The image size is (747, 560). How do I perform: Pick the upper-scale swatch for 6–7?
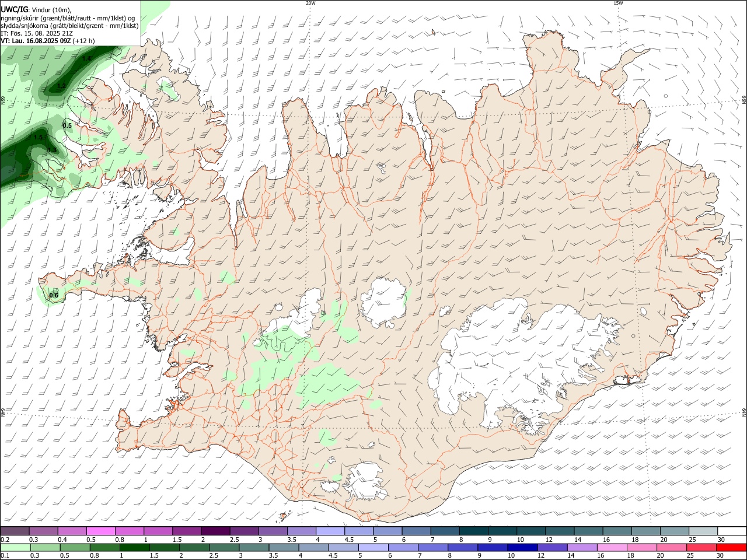pos(416,531)
